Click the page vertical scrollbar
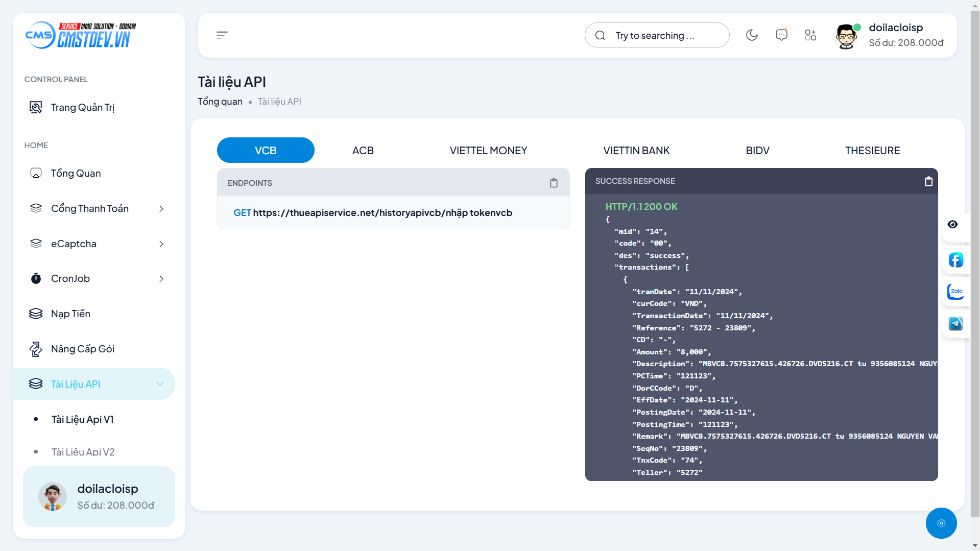This screenshot has width=980, height=551. [975, 255]
